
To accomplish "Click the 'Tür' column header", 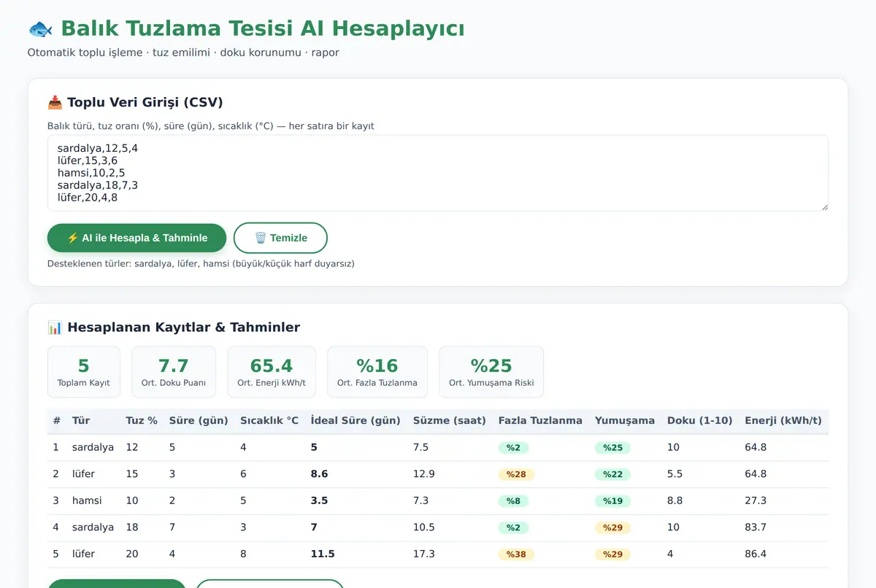I will (x=80, y=420).
